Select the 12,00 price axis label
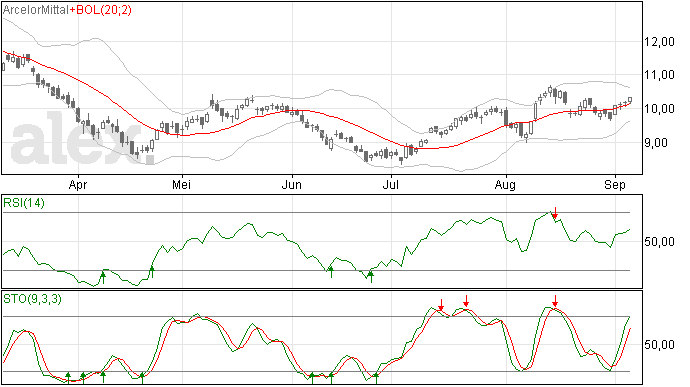Image resolution: width=690 pixels, height=387 pixels. 659,42
